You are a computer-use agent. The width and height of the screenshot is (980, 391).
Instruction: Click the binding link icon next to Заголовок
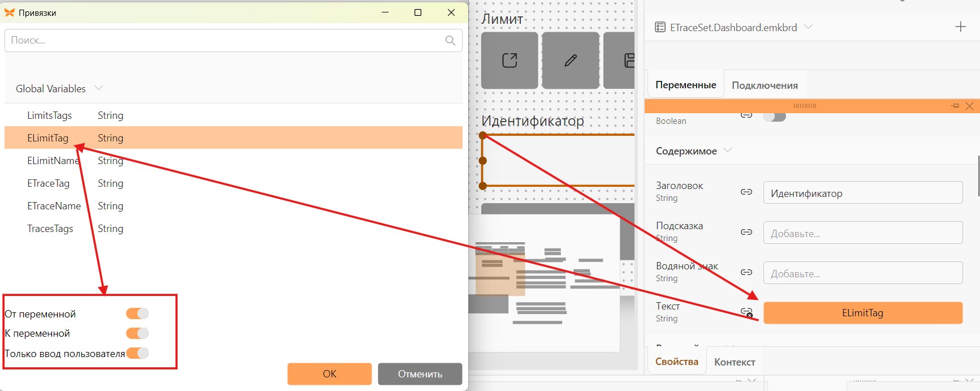point(746,192)
